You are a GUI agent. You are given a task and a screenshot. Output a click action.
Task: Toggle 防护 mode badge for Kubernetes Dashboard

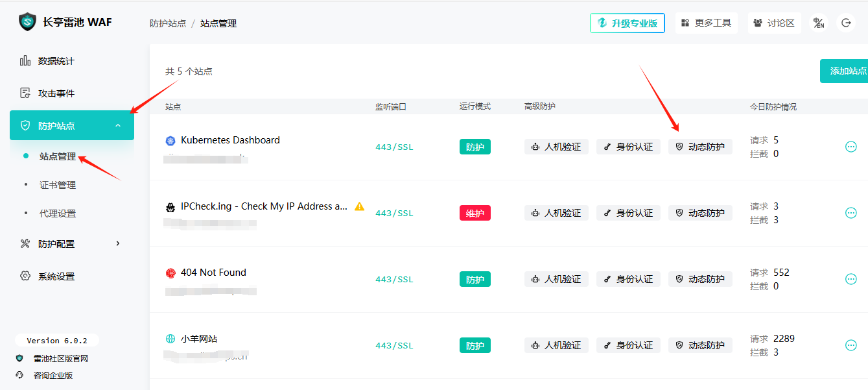[x=475, y=147]
